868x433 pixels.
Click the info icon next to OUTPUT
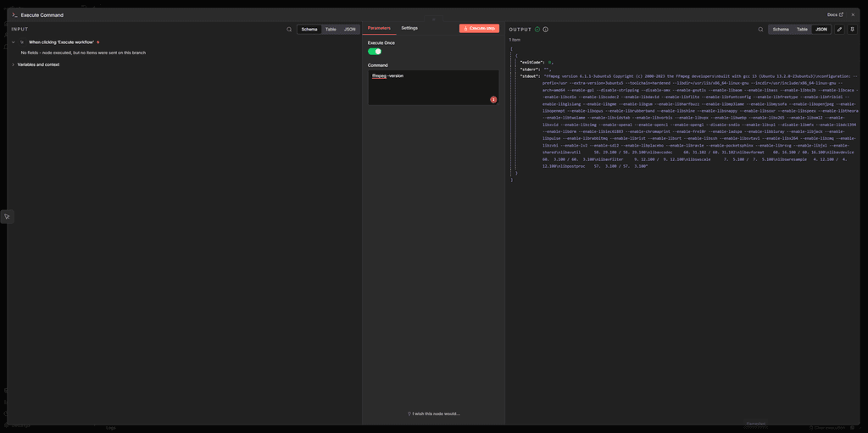click(x=545, y=30)
